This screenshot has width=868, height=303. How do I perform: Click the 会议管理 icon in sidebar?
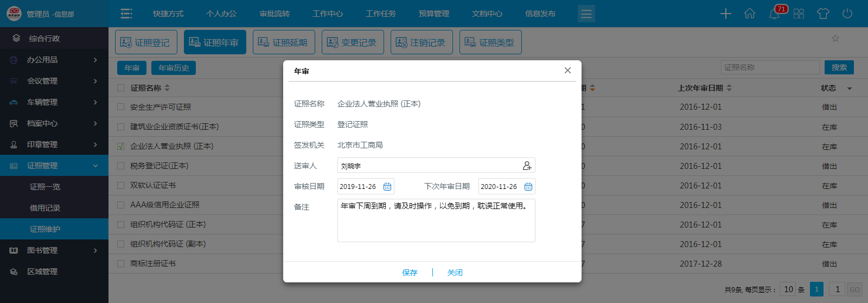point(14,81)
